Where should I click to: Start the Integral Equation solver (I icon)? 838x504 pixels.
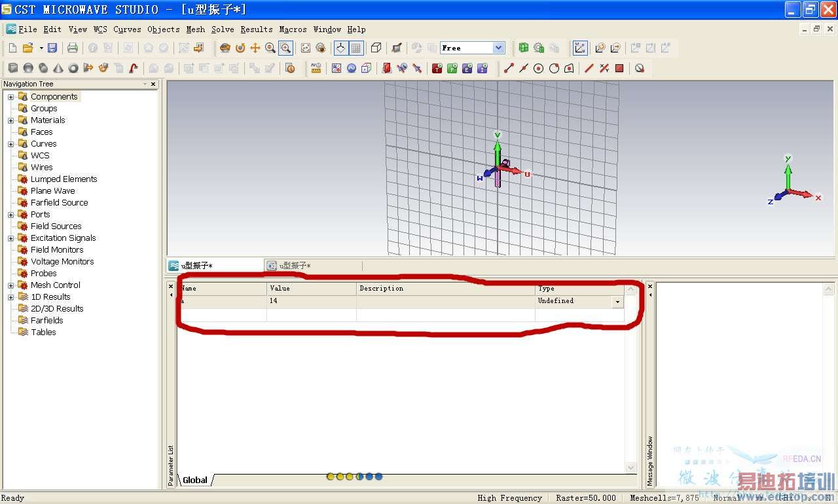click(483, 68)
